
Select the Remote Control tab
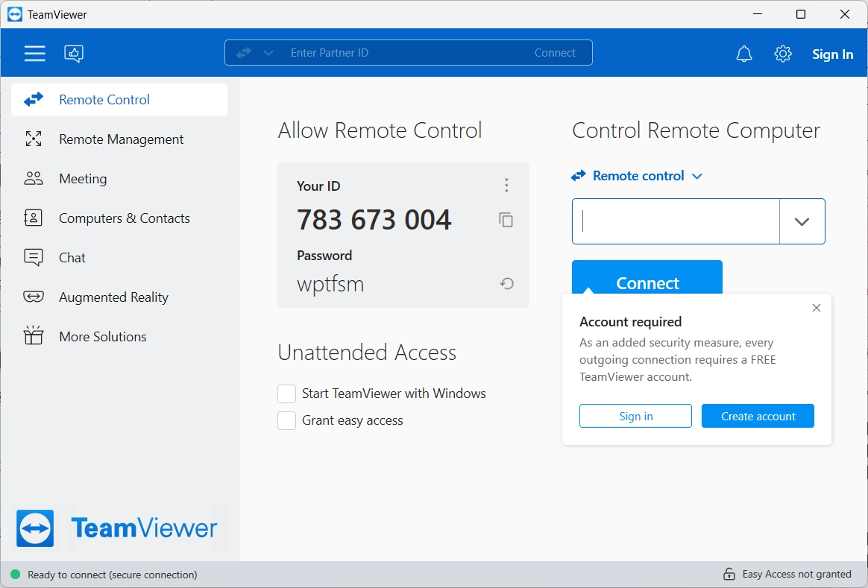click(x=119, y=100)
